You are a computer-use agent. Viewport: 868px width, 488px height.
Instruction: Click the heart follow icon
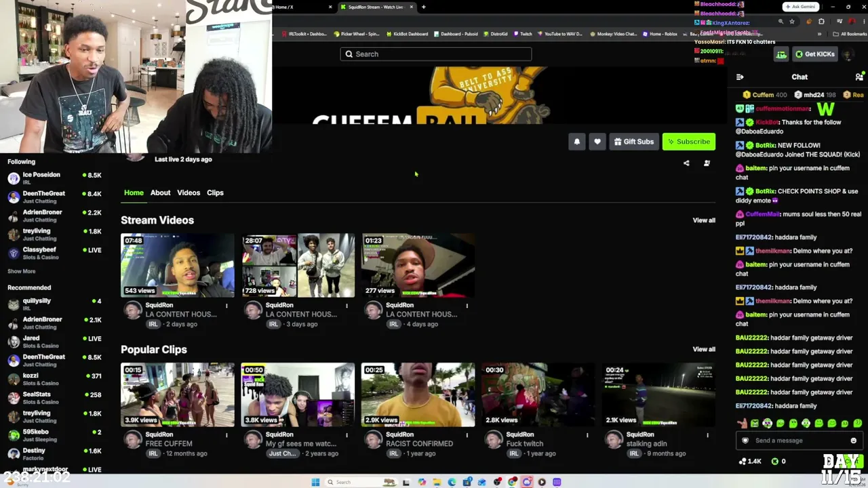[x=597, y=142]
